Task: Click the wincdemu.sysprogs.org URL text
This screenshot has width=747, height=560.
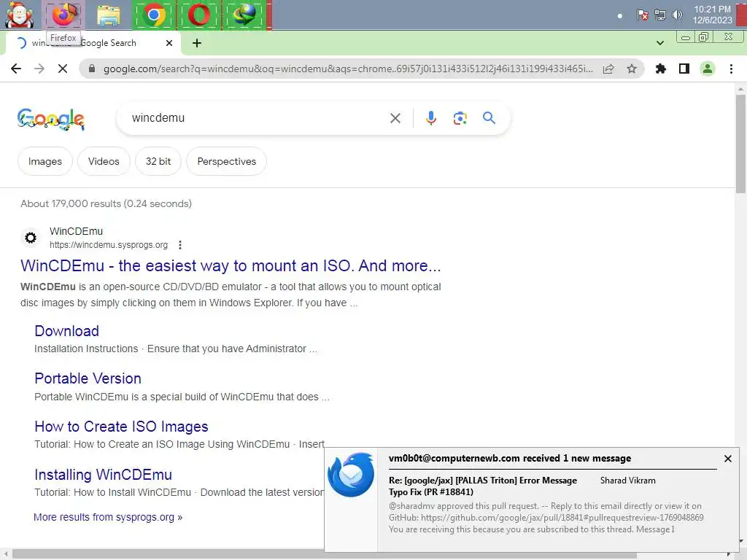Action: click(x=109, y=245)
